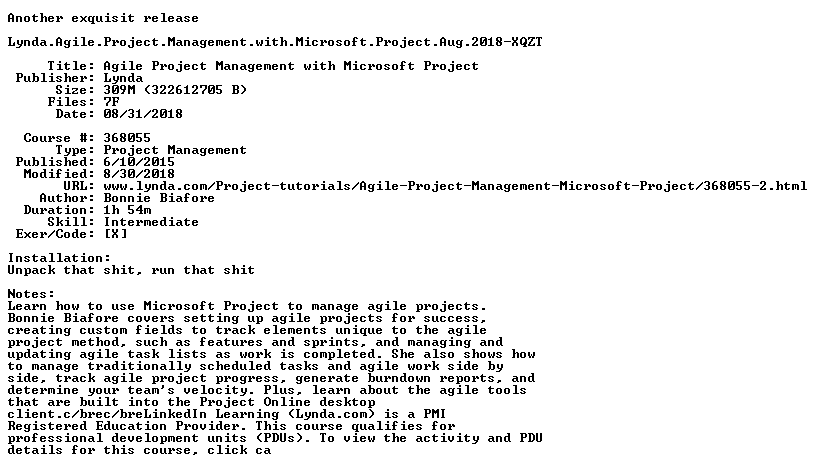
Task: Click the Publisher value Lynda
Action: pyautogui.click(x=123, y=78)
